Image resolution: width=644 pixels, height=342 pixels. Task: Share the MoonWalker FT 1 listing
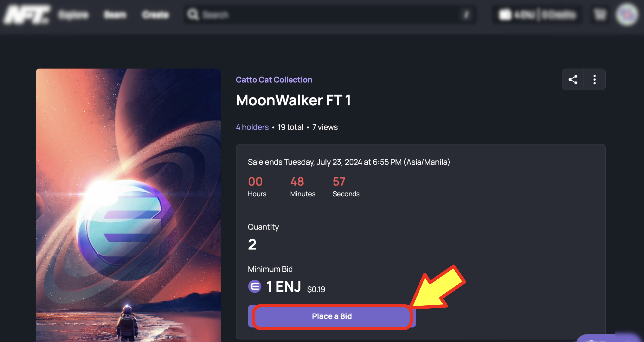point(573,80)
